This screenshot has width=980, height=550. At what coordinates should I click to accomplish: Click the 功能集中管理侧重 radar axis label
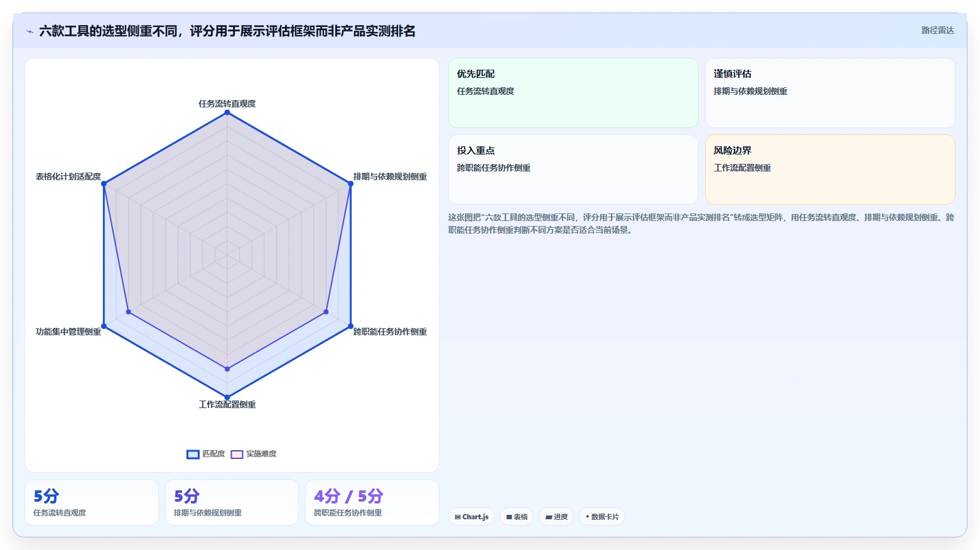68,332
